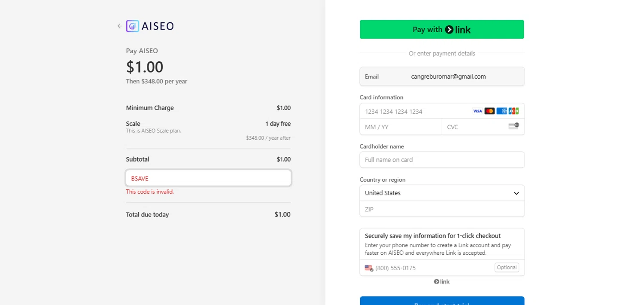Click the large $1.00 price heading
Viewport: 644px width, 305px height.
click(145, 67)
